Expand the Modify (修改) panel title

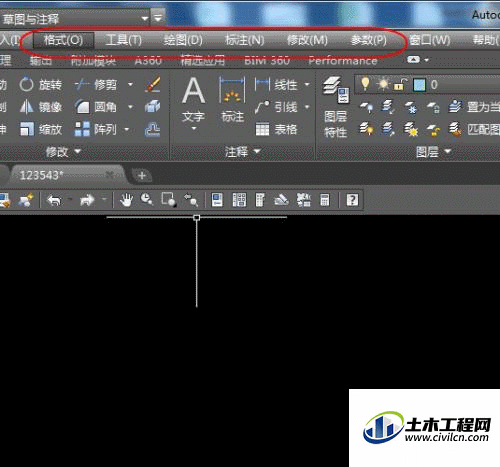[63, 152]
